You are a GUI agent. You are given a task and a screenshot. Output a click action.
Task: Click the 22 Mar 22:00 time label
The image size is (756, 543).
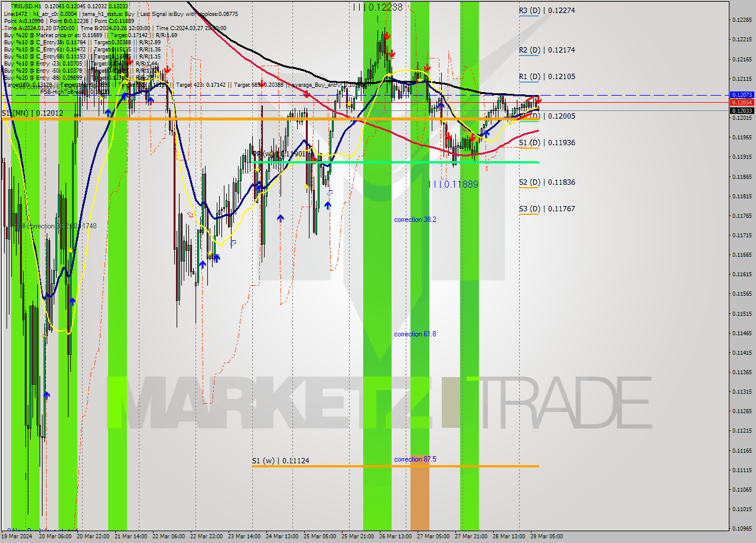pos(207,537)
